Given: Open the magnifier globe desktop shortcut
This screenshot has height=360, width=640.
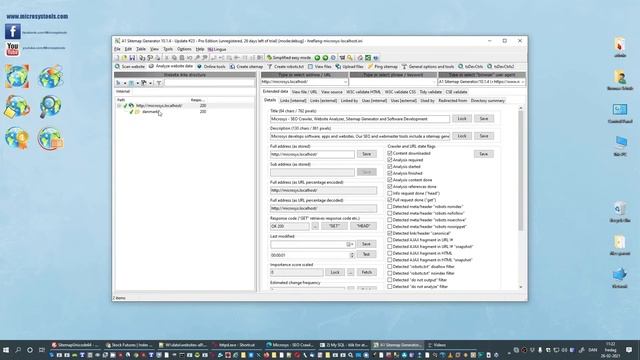Looking at the screenshot, I should tap(50, 107).
